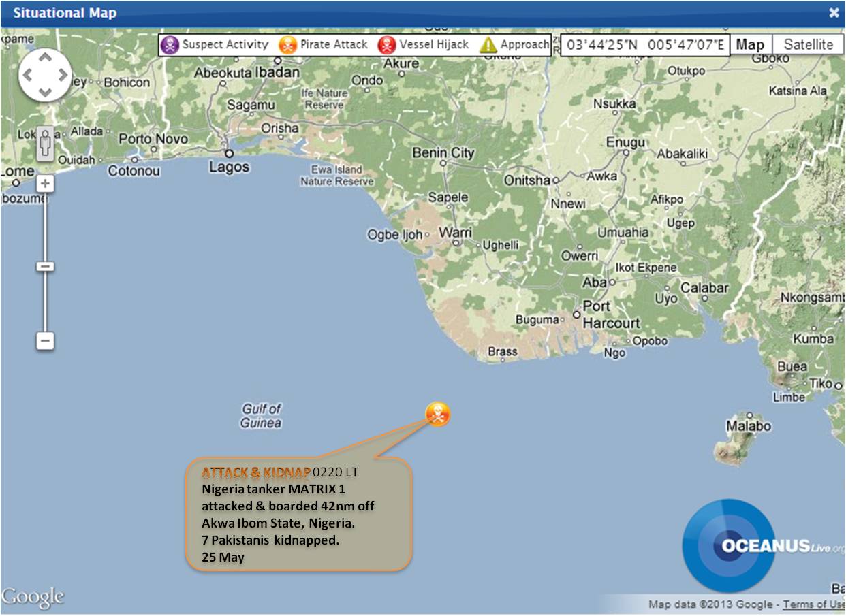Click the Onitsha city label
Screen dimensions: 846x616
coord(527,180)
